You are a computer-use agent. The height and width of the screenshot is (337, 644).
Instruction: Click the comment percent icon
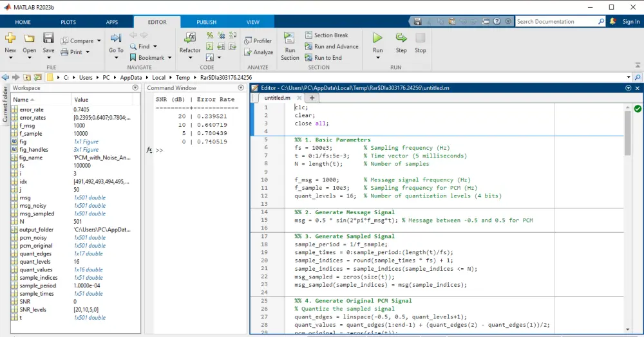(210, 35)
